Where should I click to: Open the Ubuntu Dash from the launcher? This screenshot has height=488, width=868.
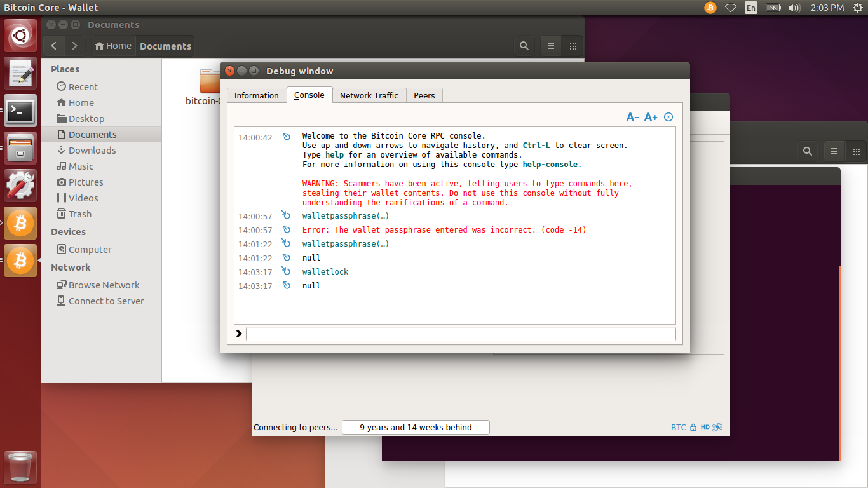[20, 36]
